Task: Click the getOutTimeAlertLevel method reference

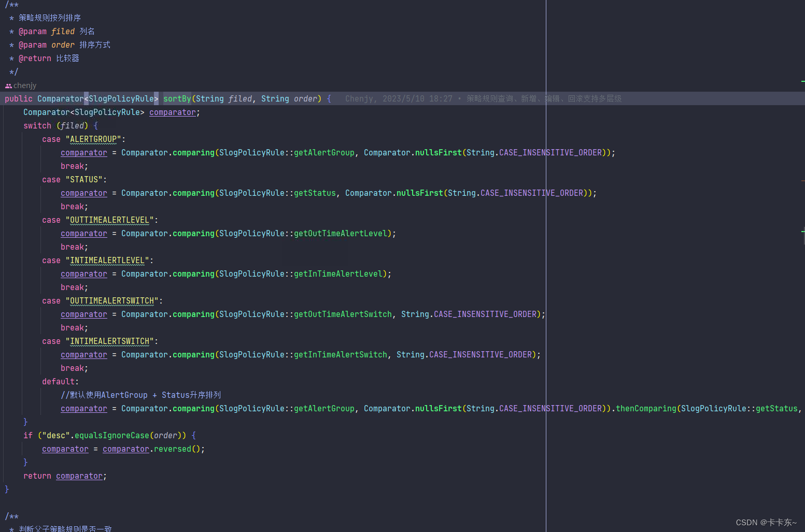Action: tap(341, 233)
